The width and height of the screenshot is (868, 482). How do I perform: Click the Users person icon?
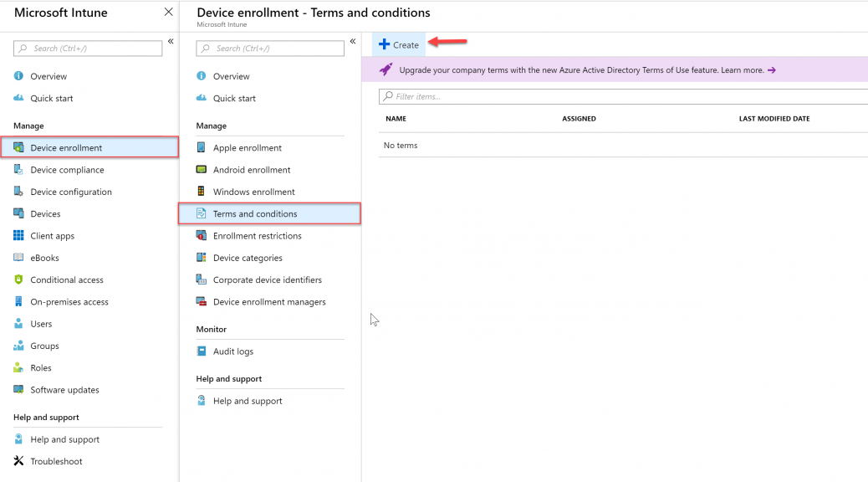coord(19,324)
